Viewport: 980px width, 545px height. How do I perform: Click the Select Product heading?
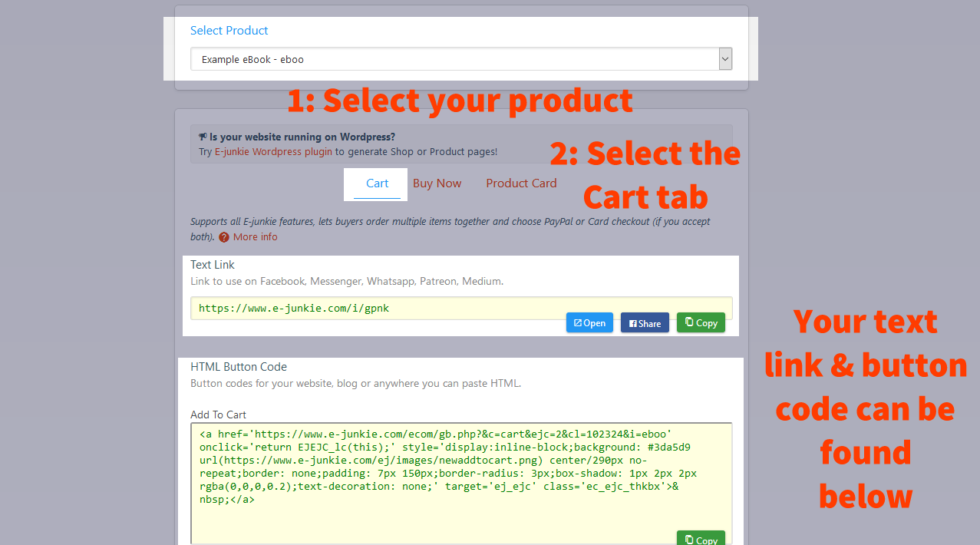point(229,31)
